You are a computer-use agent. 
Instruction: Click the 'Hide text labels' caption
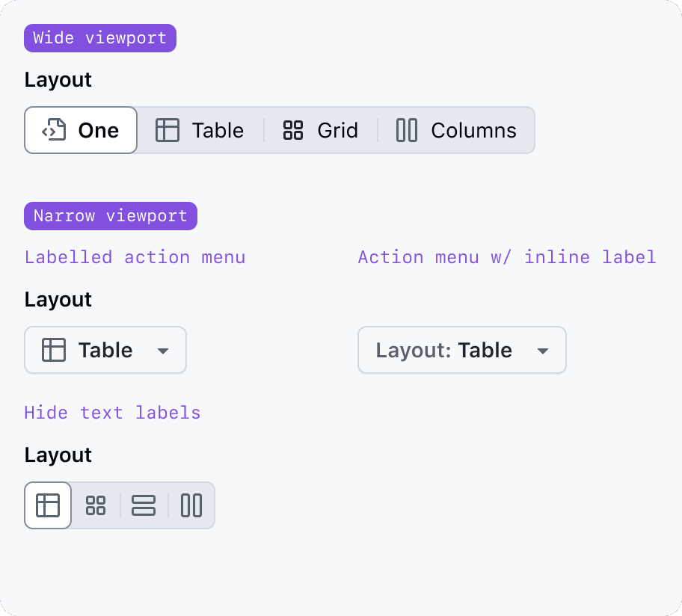tap(112, 413)
